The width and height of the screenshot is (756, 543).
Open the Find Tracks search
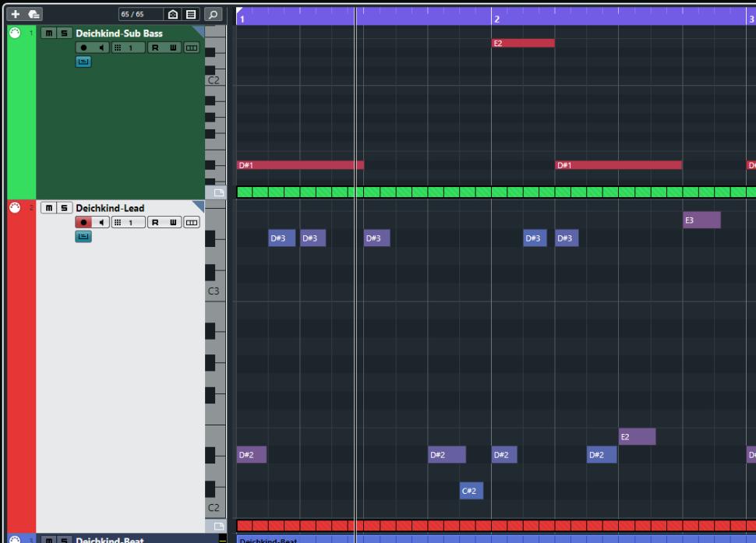pos(212,14)
